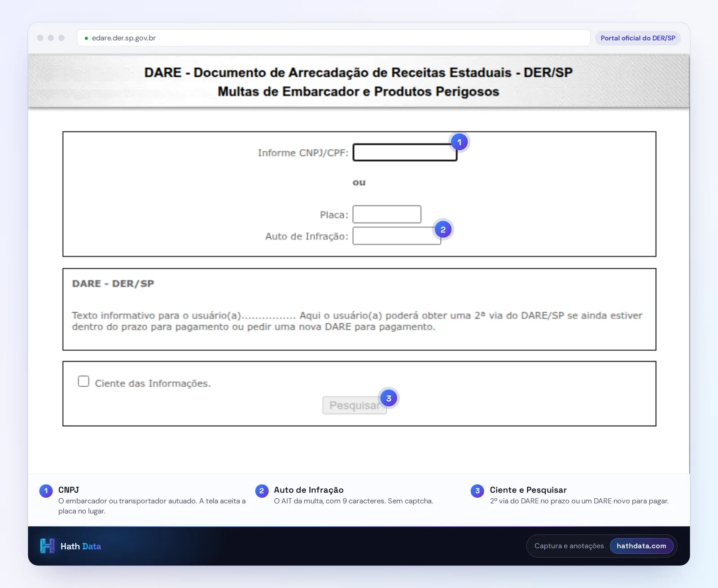Click the 'Ciente das Informações.' label text
Viewport: 718px width, 588px height.
(153, 383)
